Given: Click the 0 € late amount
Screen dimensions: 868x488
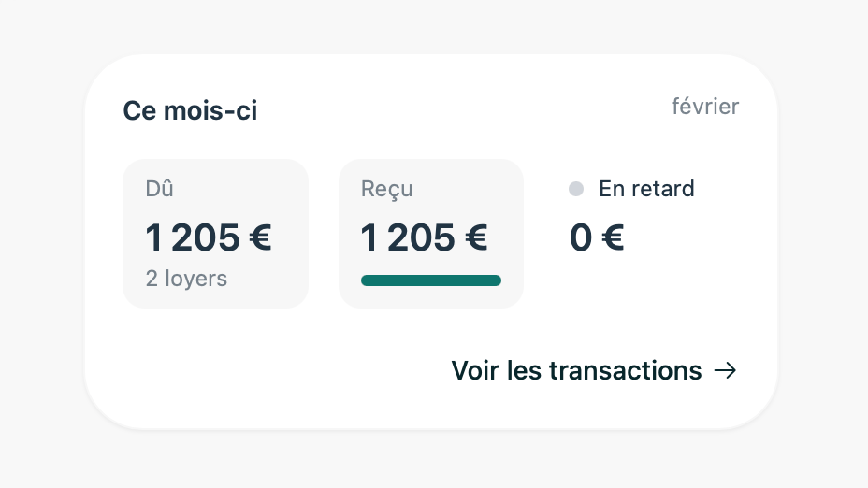Looking at the screenshot, I should [597, 238].
